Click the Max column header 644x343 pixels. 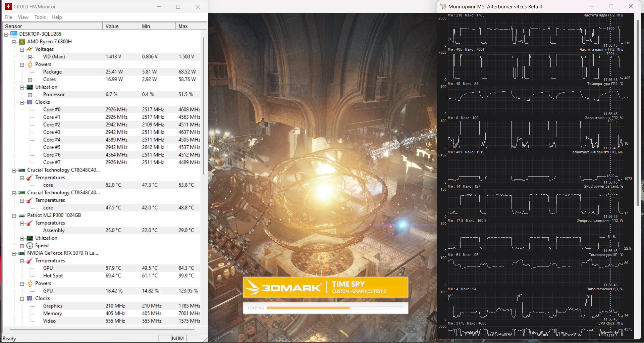coord(192,26)
